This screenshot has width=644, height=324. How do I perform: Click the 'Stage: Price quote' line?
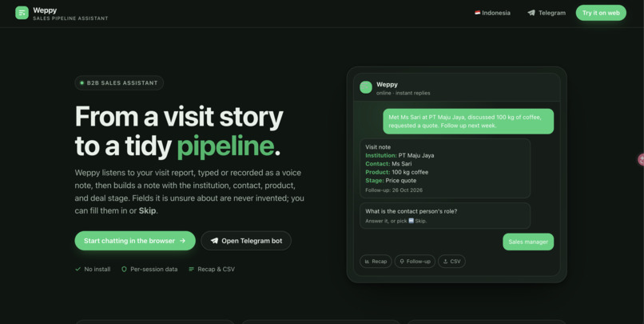click(391, 181)
